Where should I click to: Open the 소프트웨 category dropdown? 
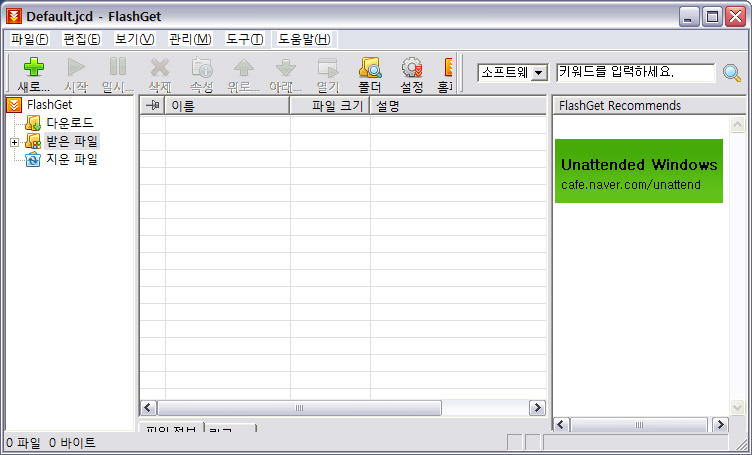point(540,73)
